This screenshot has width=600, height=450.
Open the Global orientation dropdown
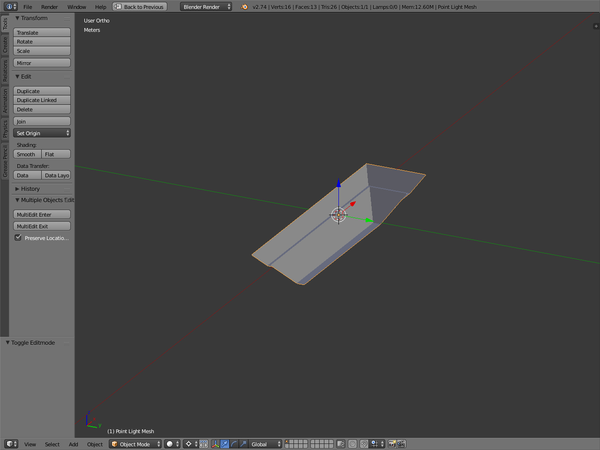coord(265,443)
